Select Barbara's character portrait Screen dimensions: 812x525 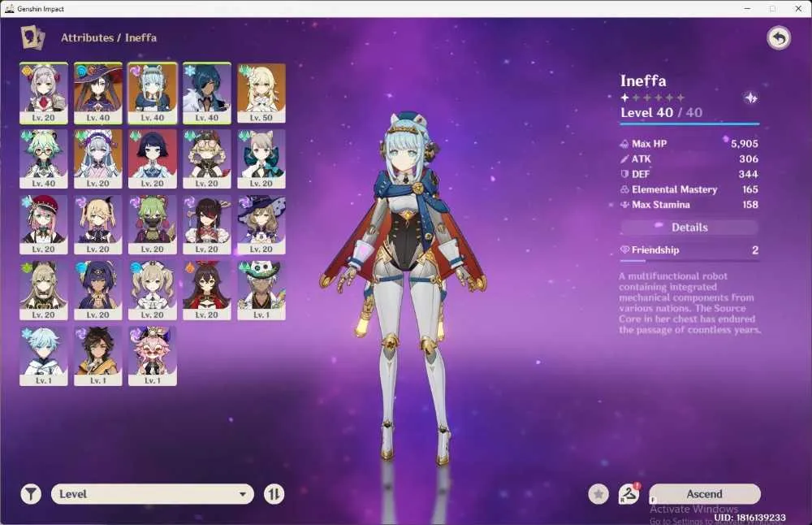pyautogui.click(x=153, y=290)
